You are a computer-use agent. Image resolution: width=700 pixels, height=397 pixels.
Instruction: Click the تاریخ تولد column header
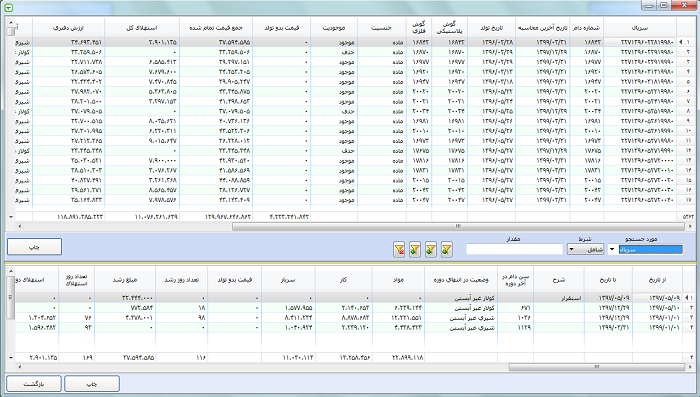492,28
